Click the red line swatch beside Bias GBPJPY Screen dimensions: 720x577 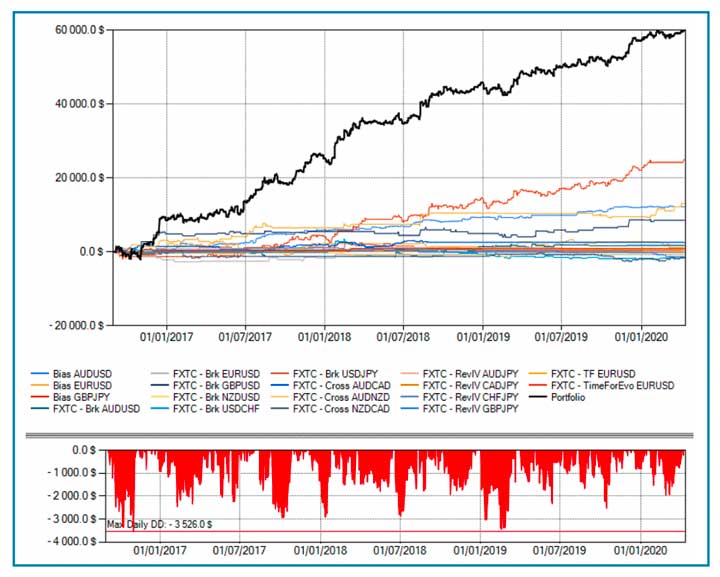[x=40, y=397]
